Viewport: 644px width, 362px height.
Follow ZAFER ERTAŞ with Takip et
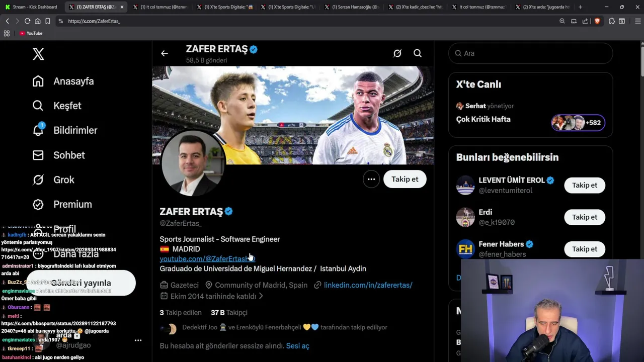pos(405,179)
